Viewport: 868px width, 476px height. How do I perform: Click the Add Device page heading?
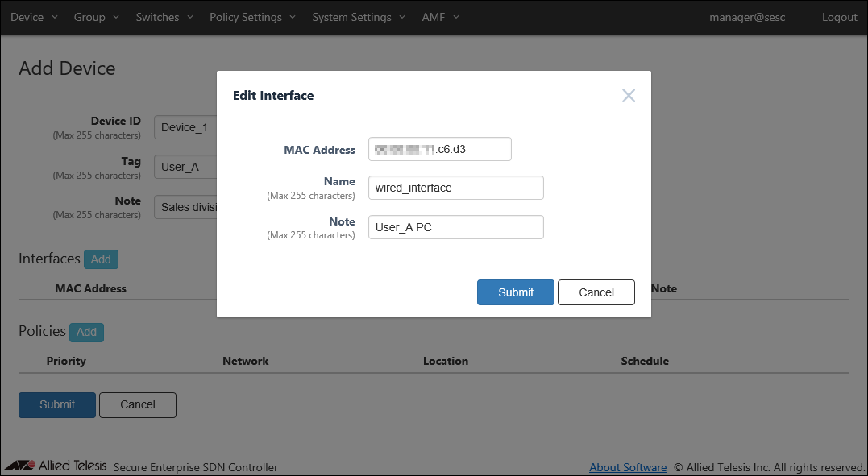[x=67, y=68]
